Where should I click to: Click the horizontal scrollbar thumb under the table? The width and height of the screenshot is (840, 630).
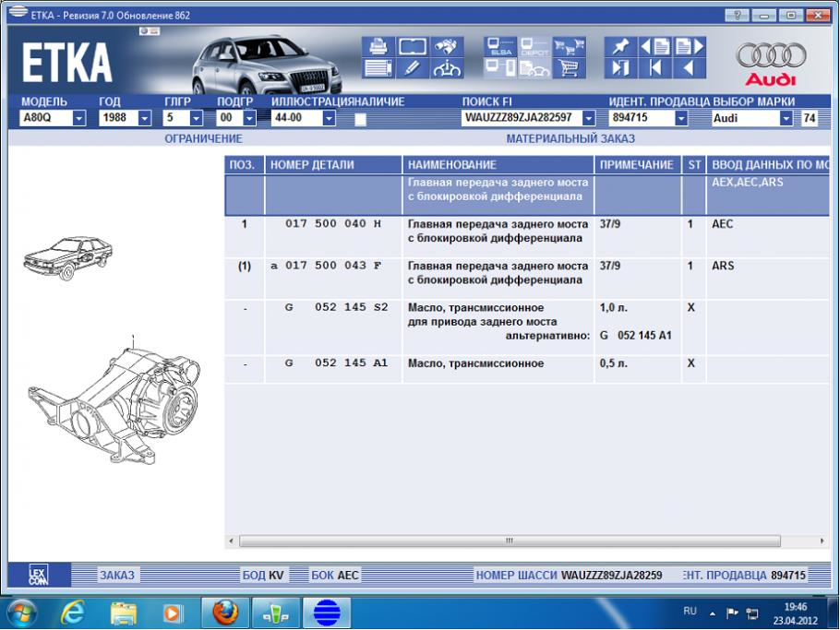[x=510, y=541]
